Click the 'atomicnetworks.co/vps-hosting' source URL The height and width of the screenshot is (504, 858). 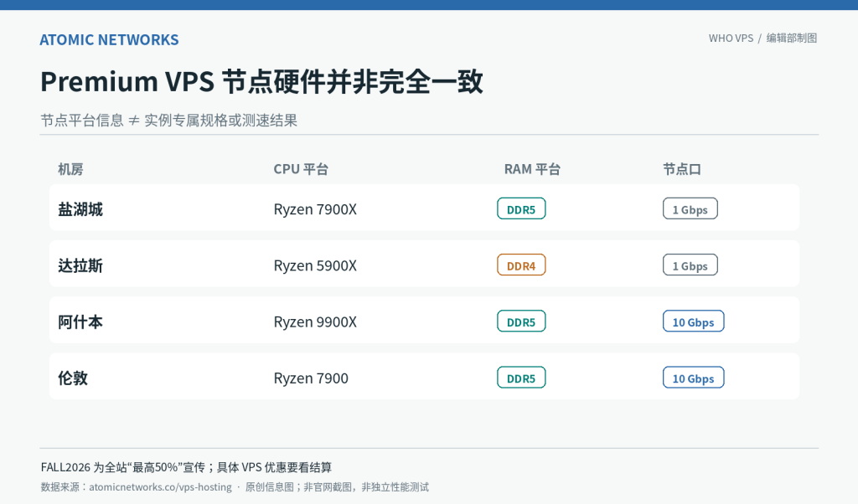click(160, 487)
